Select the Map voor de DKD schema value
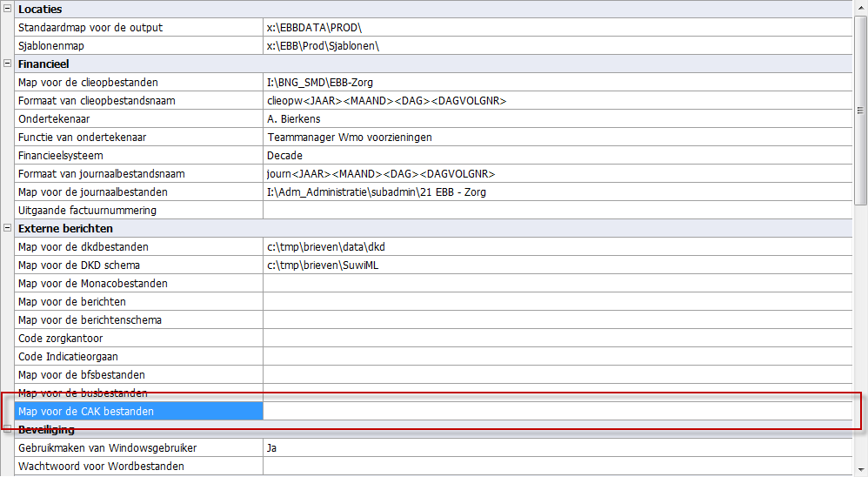The height and width of the screenshot is (477, 868). (557, 265)
